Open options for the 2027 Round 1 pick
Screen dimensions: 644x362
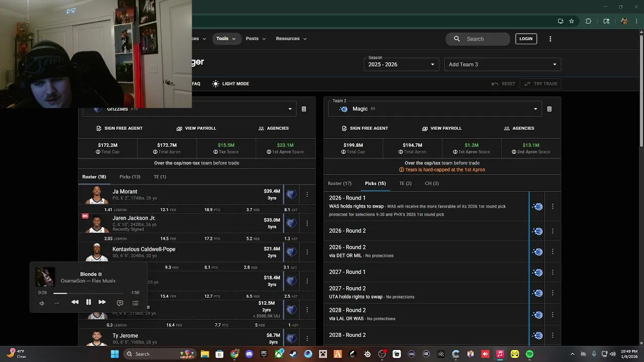pos(552,273)
